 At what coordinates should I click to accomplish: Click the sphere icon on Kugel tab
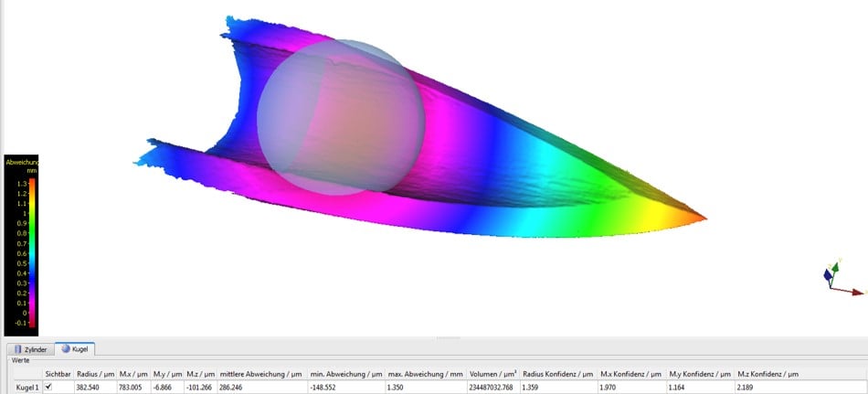pos(64,349)
